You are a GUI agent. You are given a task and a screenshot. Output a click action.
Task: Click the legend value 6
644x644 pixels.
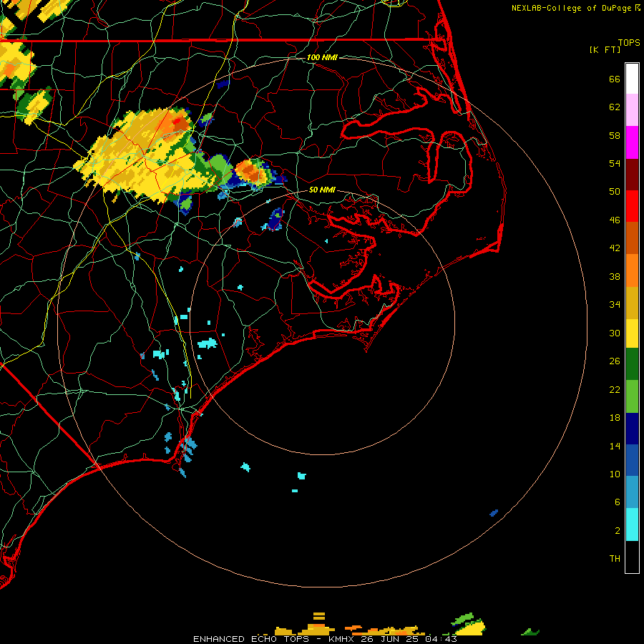[x=618, y=502]
